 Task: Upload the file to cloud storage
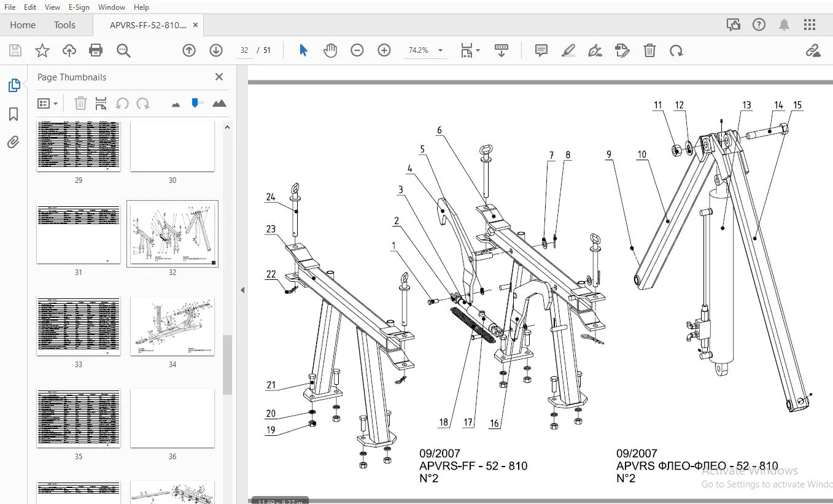click(x=69, y=50)
